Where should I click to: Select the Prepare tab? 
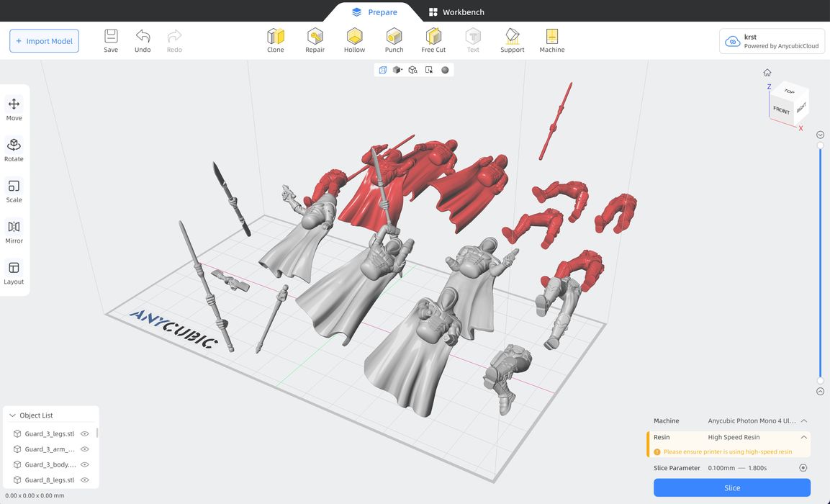tap(374, 12)
